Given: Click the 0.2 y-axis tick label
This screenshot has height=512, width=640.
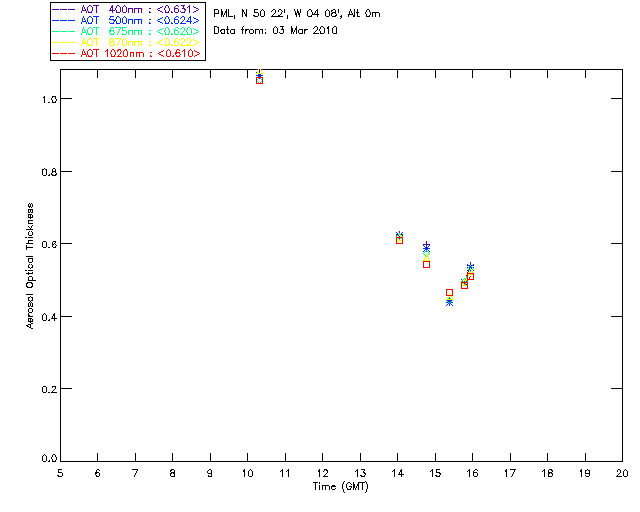Looking at the screenshot, I should coord(49,389).
